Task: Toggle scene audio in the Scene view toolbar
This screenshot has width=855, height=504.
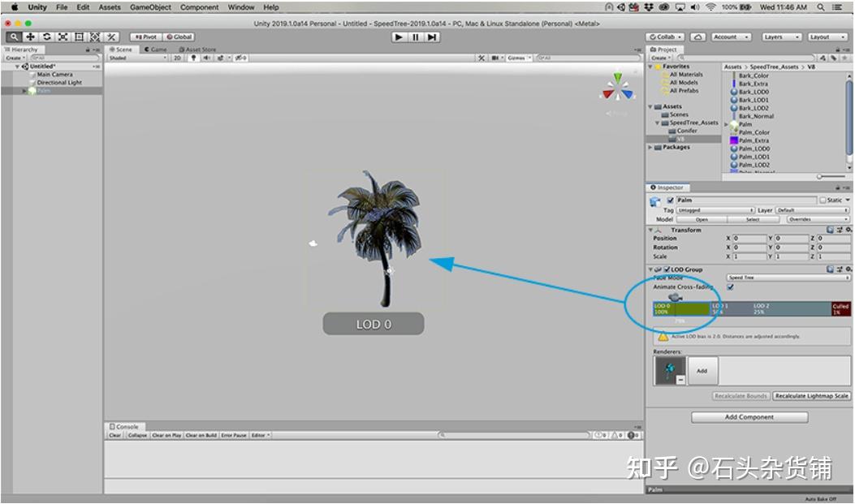Action: pyautogui.click(x=206, y=58)
